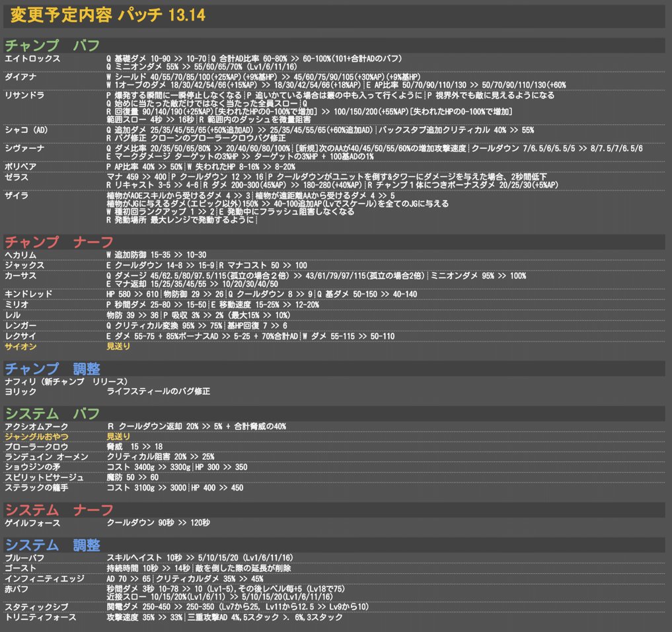Click 攻撃速度 35% >> 33% text
This screenshot has width=672, height=632.
click(145, 617)
